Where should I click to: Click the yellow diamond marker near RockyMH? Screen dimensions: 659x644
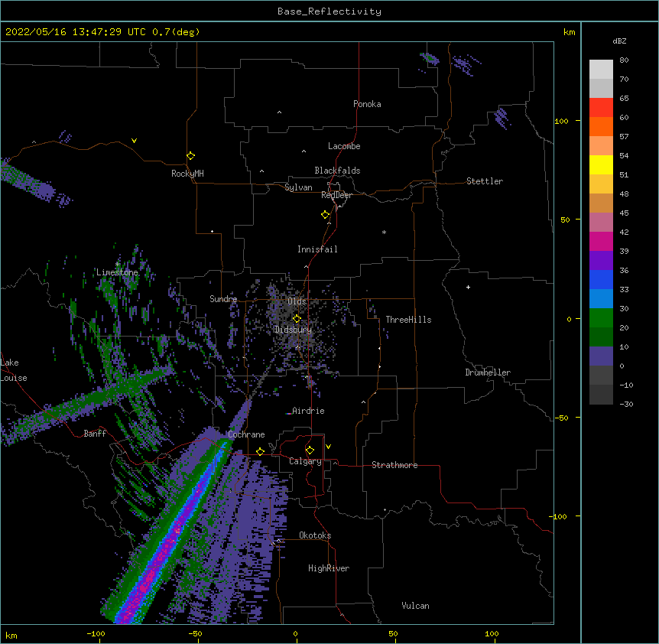(190, 156)
